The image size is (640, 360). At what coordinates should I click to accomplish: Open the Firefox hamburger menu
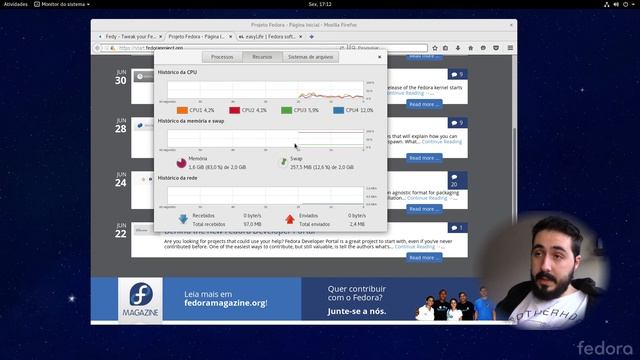coord(510,48)
